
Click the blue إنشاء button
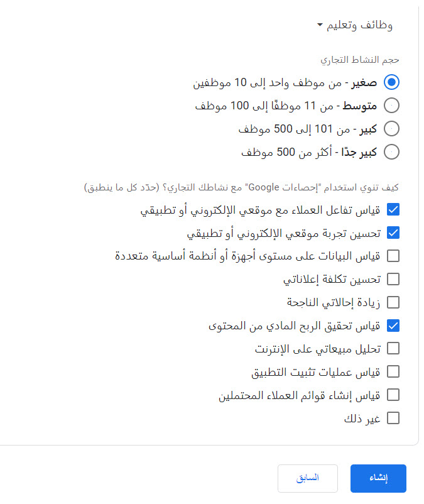378,478
